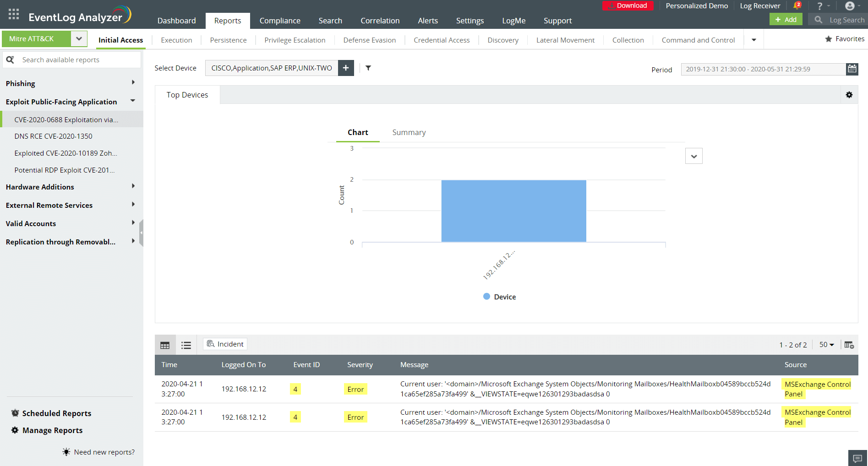The image size is (868, 466).
Task: Open the Dashboard tab
Action: tap(176, 21)
